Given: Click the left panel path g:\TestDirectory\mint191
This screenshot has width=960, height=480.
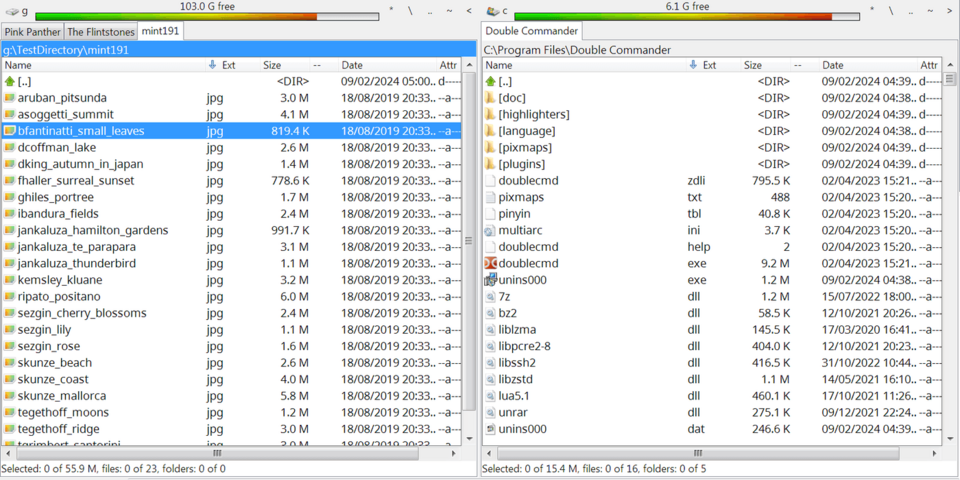Looking at the screenshot, I should tap(60, 49).
